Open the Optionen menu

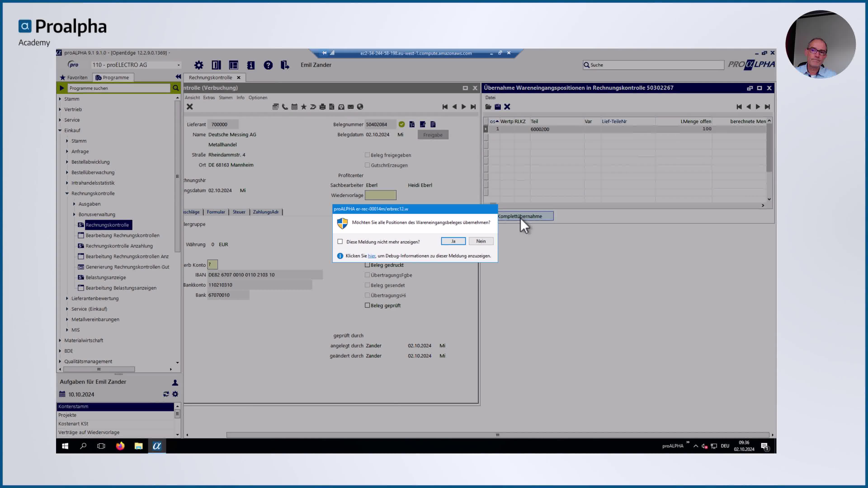pyautogui.click(x=258, y=97)
